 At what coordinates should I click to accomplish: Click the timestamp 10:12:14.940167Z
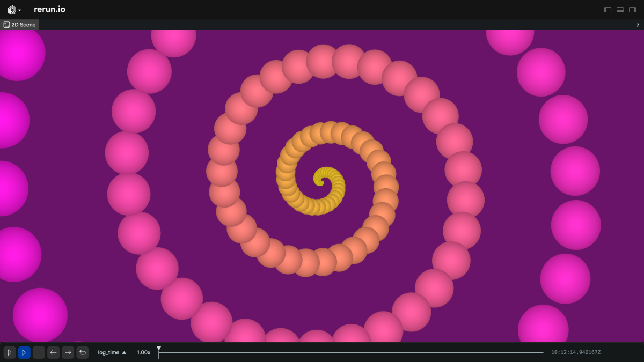click(x=576, y=352)
